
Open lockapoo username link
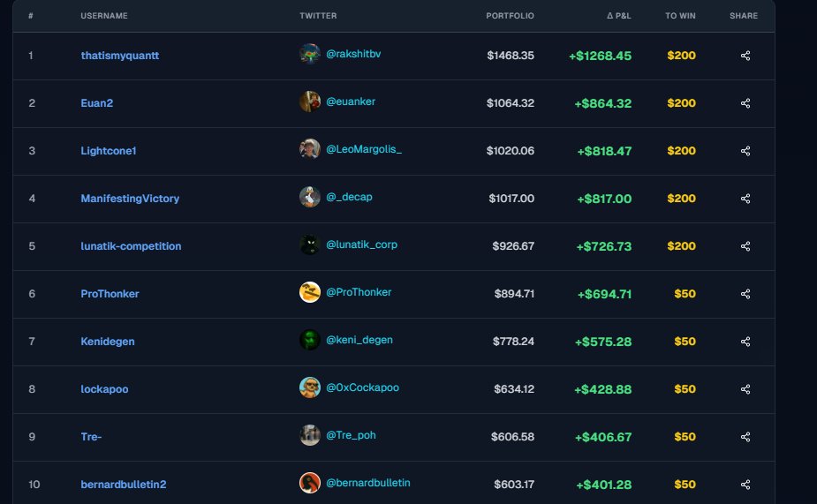pyautogui.click(x=104, y=389)
